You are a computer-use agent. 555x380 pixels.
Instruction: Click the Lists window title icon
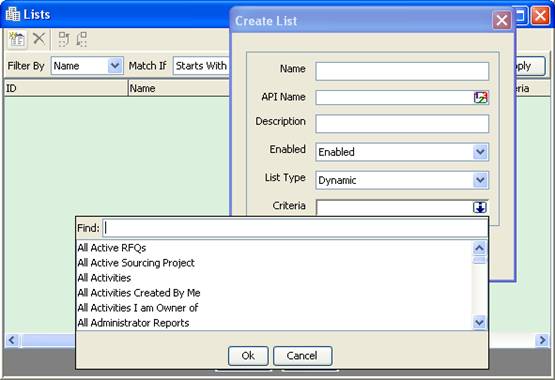13,14
